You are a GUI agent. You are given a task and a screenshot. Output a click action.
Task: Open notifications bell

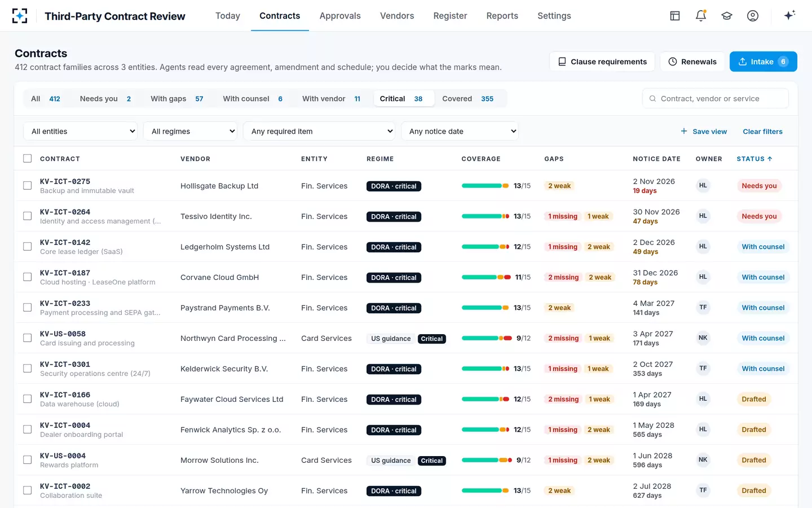click(x=701, y=16)
